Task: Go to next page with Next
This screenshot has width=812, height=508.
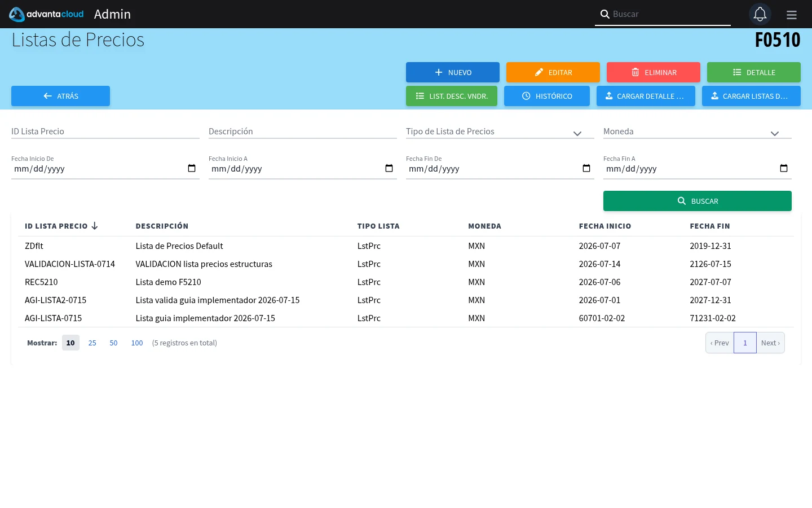Action: point(770,343)
